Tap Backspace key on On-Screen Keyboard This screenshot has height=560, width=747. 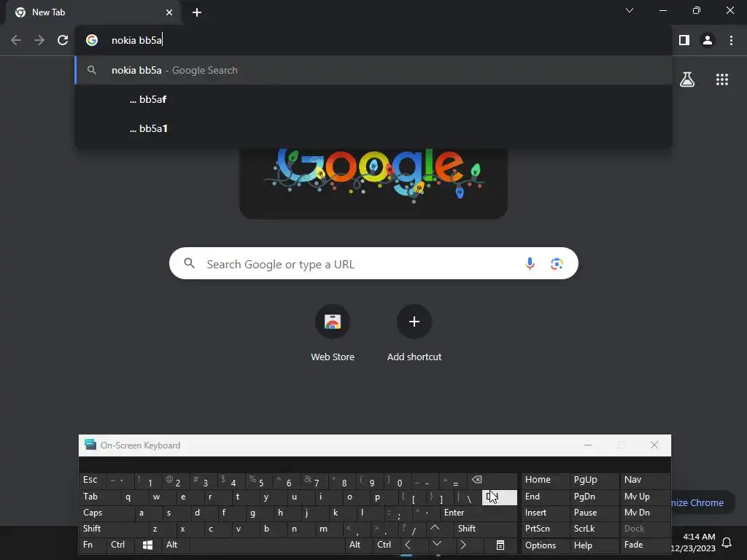tap(491, 480)
